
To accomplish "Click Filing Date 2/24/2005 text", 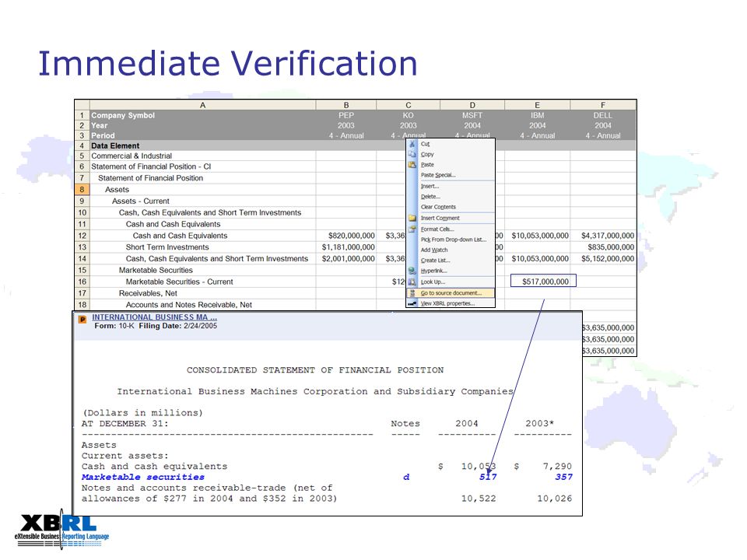I will [177, 326].
